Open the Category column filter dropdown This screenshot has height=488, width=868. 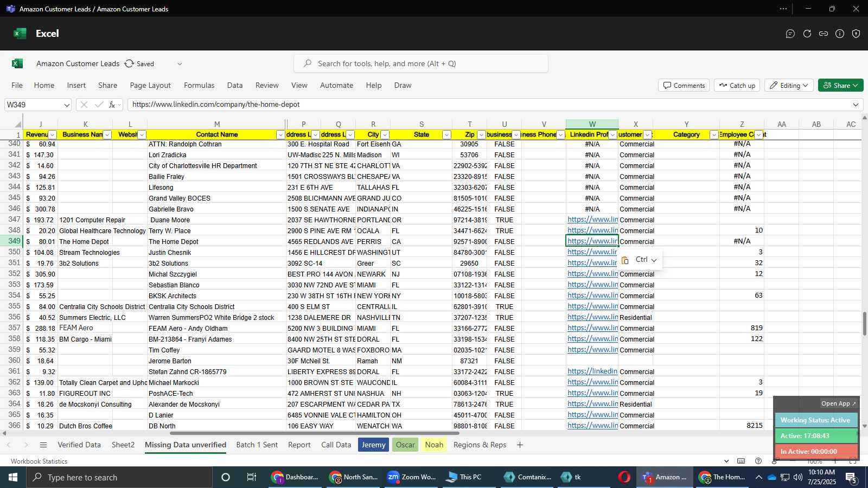coord(714,135)
